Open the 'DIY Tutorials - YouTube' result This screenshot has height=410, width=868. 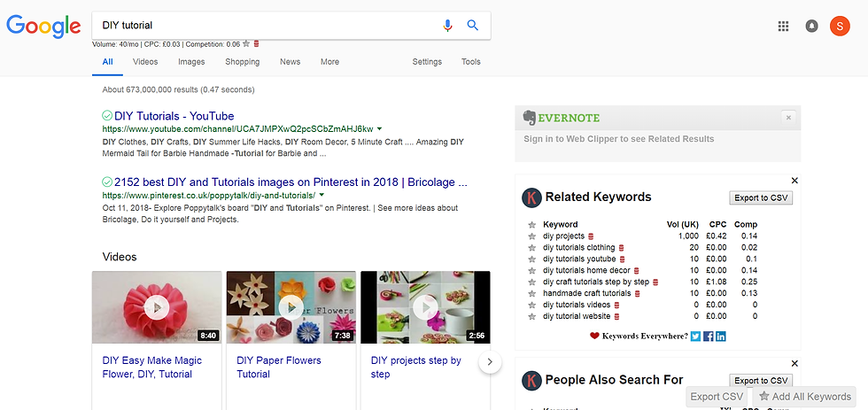174,116
